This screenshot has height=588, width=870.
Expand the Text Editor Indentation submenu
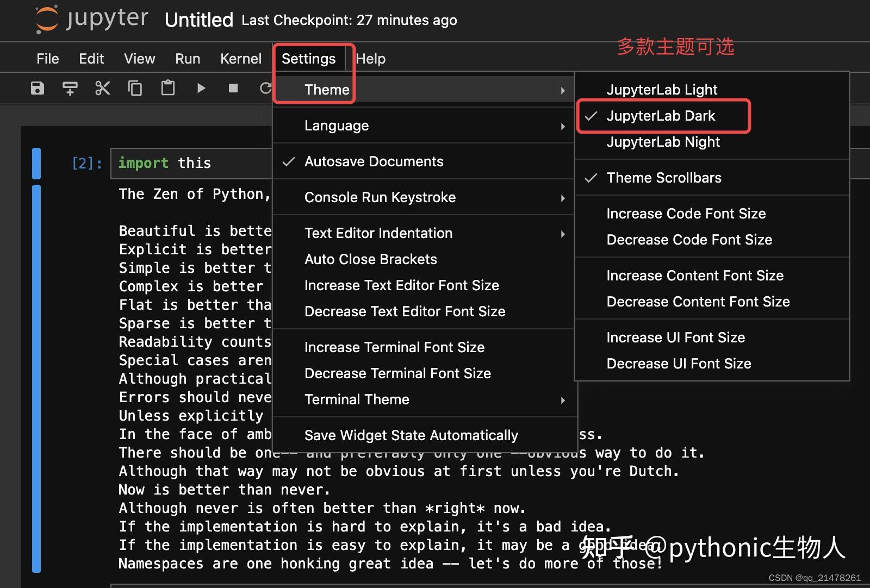point(378,233)
